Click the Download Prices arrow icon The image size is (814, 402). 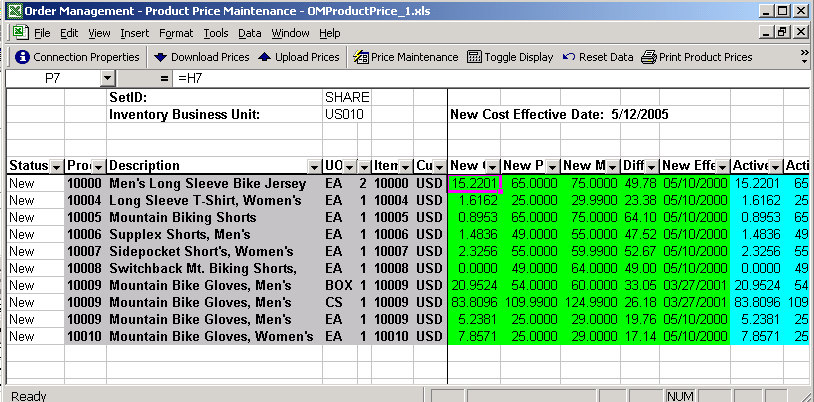pyautogui.click(x=161, y=57)
